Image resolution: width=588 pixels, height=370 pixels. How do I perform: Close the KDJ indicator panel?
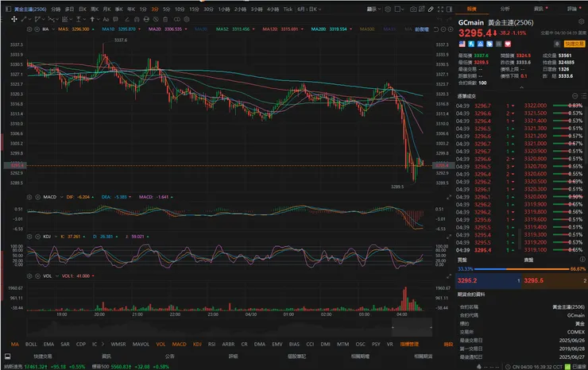tap(36, 236)
